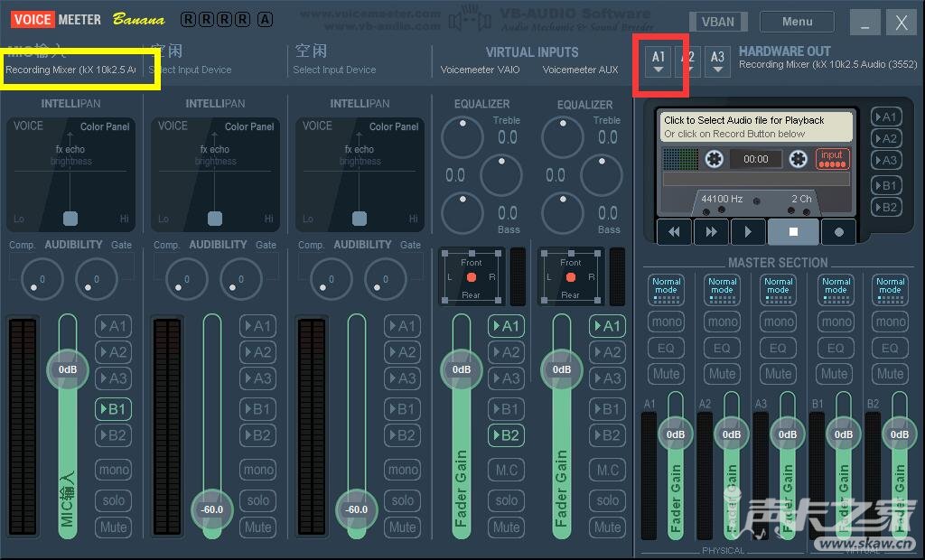Enable A2 routing on second input strip

coord(257,352)
